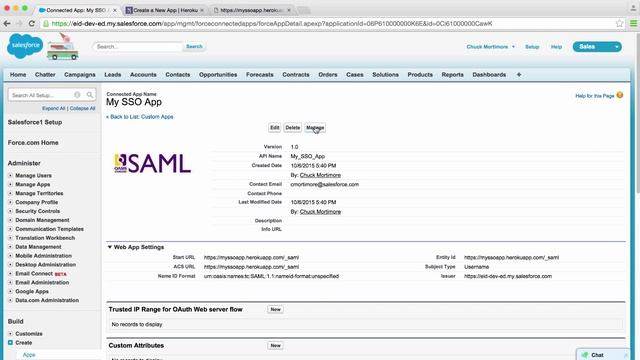
Task: Open Chuck Mortimore user dropdown
Action: [491, 47]
